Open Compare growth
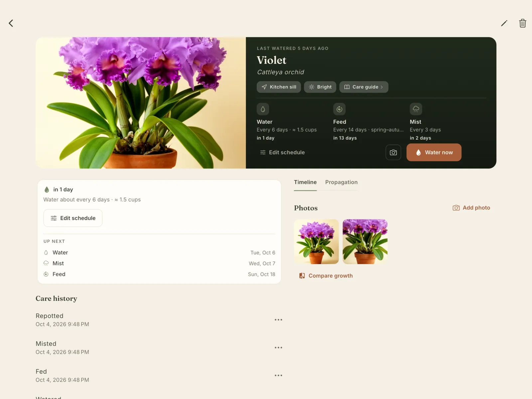 (326, 276)
